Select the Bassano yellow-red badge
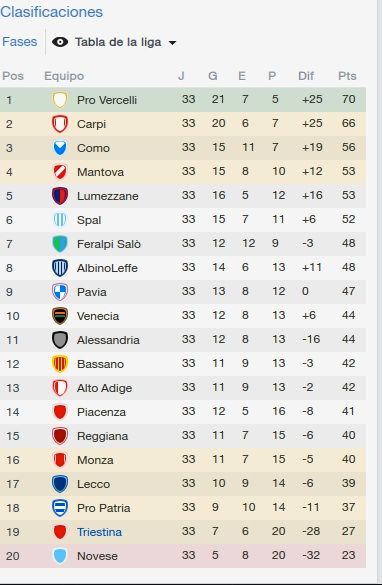The height and width of the screenshot is (585, 382). (60, 364)
